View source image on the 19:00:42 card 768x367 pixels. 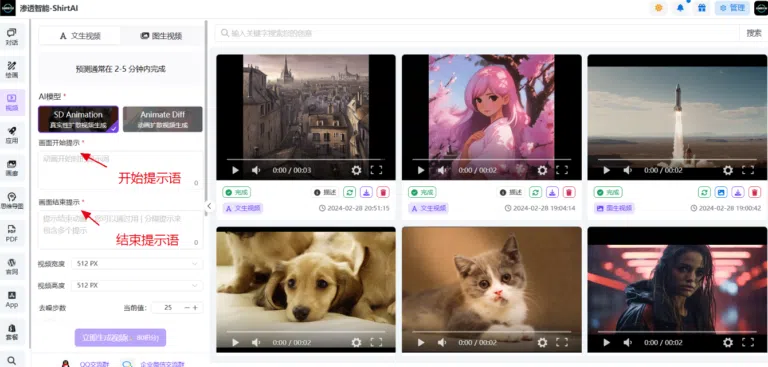[x=720, y=193]
